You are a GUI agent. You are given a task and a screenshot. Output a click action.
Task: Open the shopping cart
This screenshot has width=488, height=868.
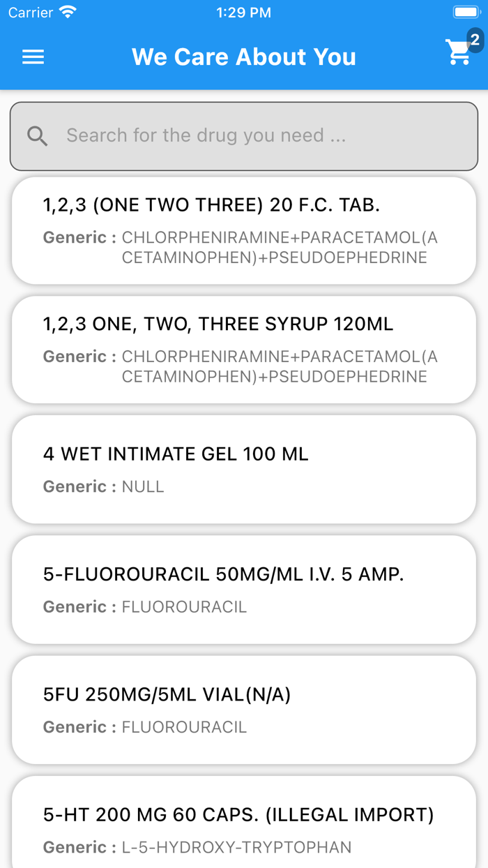459,53
